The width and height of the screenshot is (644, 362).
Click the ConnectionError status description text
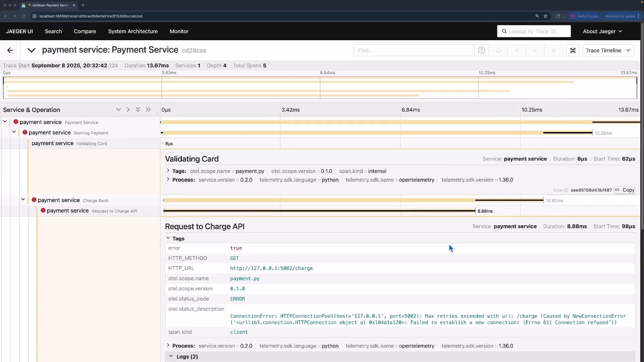tap(428, 319)
